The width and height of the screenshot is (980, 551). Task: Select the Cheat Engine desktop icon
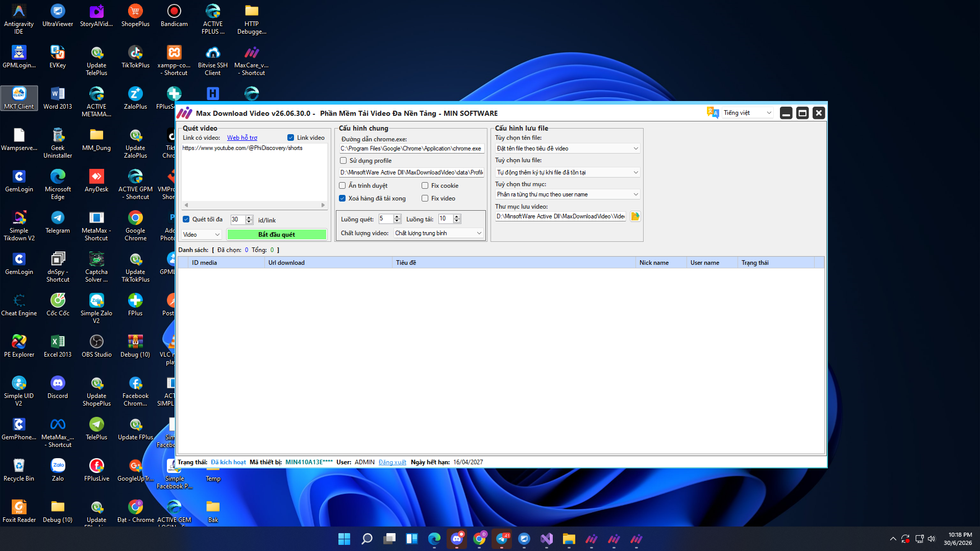point(19,305)
